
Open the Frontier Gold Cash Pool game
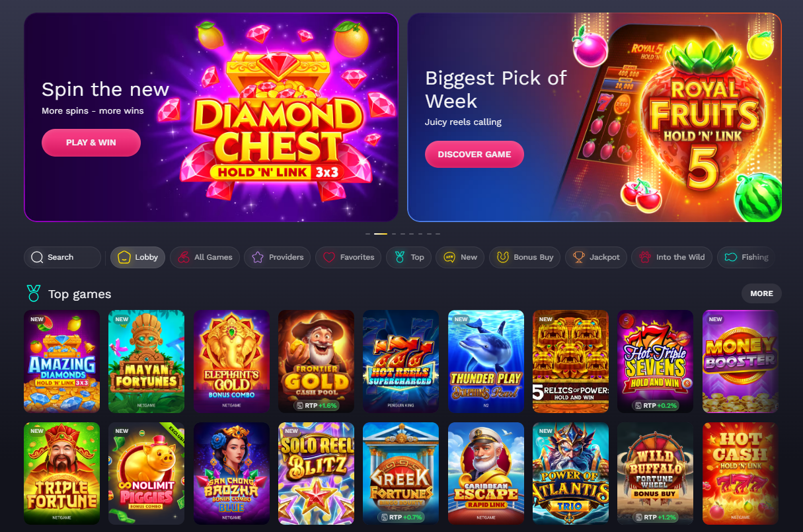click(x=316, y=361)
